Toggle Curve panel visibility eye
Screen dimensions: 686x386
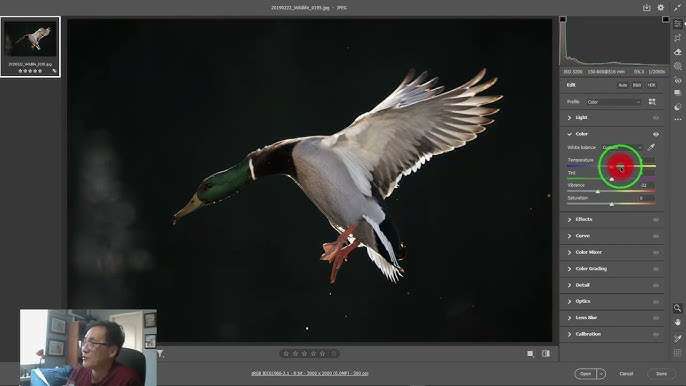tap(655, 236)
